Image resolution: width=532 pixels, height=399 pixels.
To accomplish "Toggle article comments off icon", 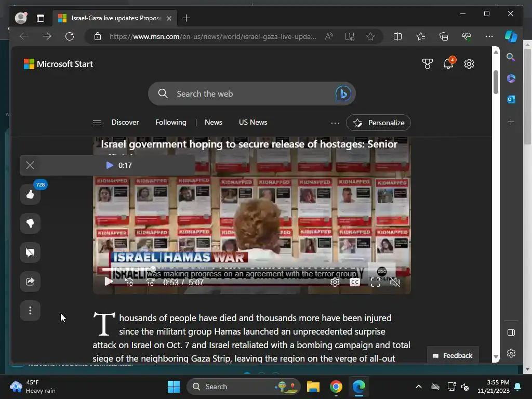I will 30,252.
